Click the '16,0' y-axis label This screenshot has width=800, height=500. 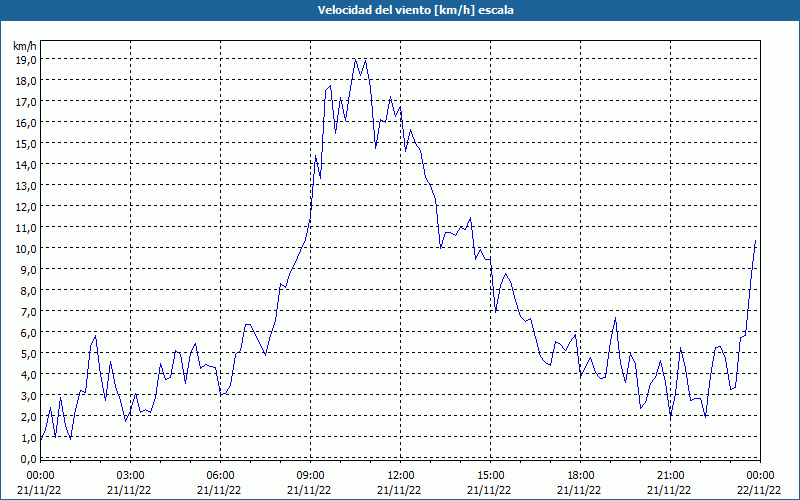(26, 122)
